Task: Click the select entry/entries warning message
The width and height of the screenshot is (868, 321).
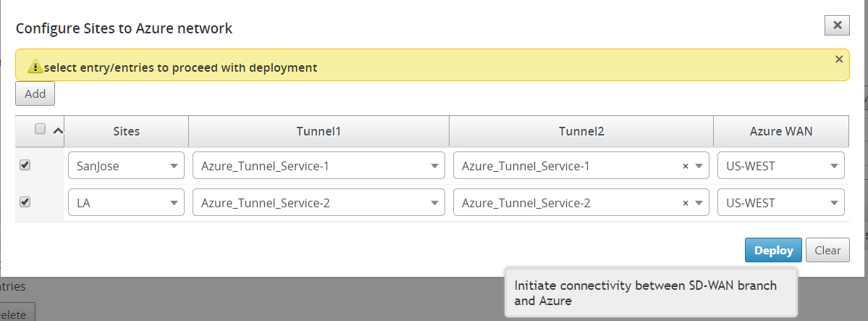Action: tap(180, 67)
